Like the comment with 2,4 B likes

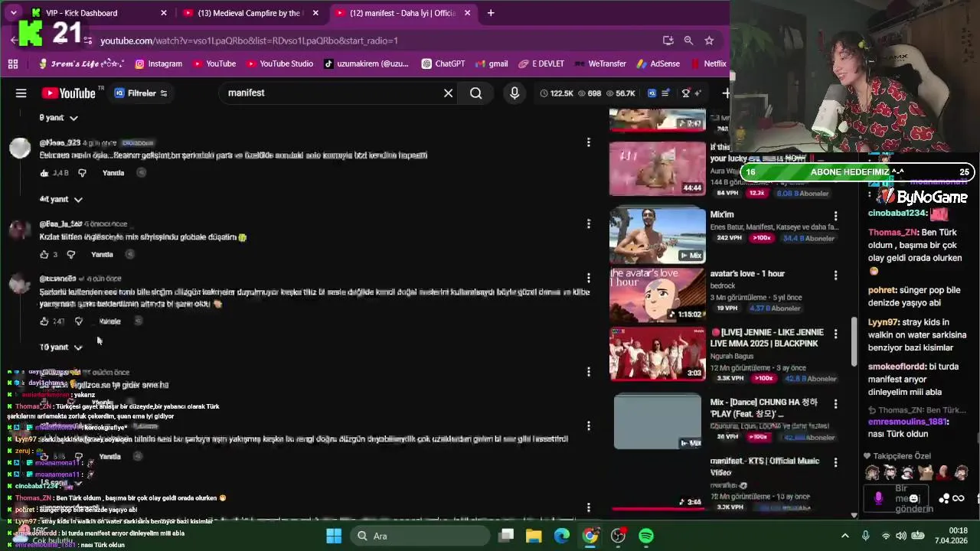coord(44,173)
